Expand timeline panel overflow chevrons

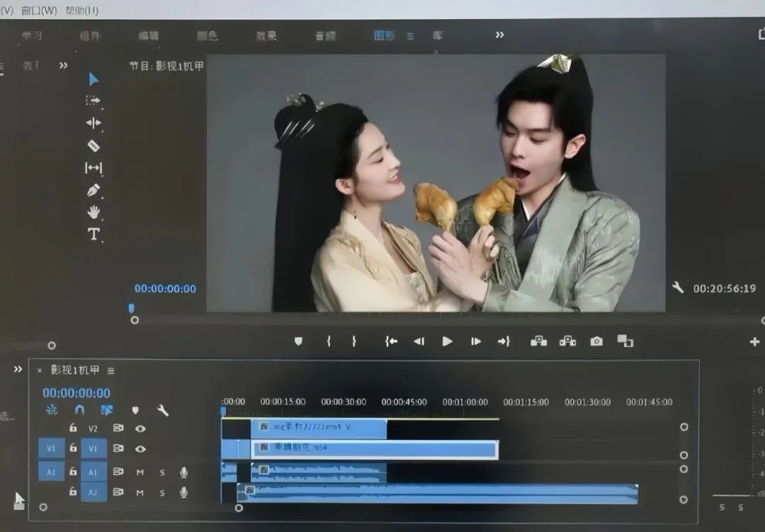coord(18,369)
